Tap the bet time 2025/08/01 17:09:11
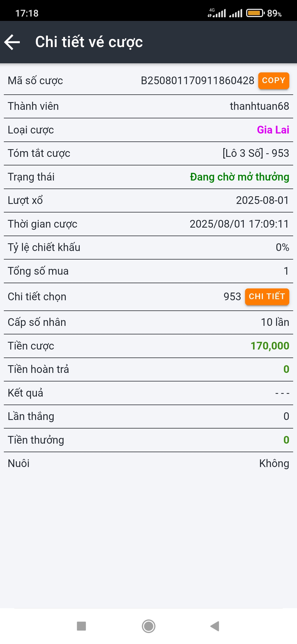 click(x=239, y=224)
